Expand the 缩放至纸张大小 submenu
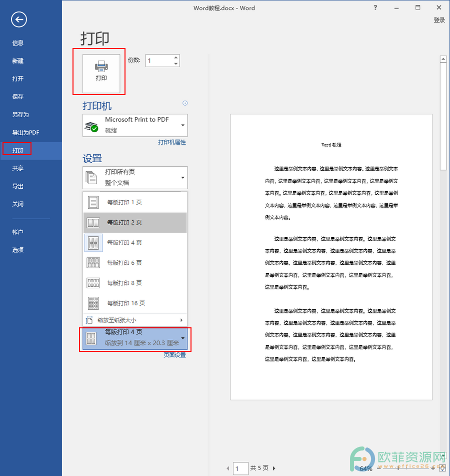Image resolution: width=450 pixels, height=476 pixels. click(135, 320)
